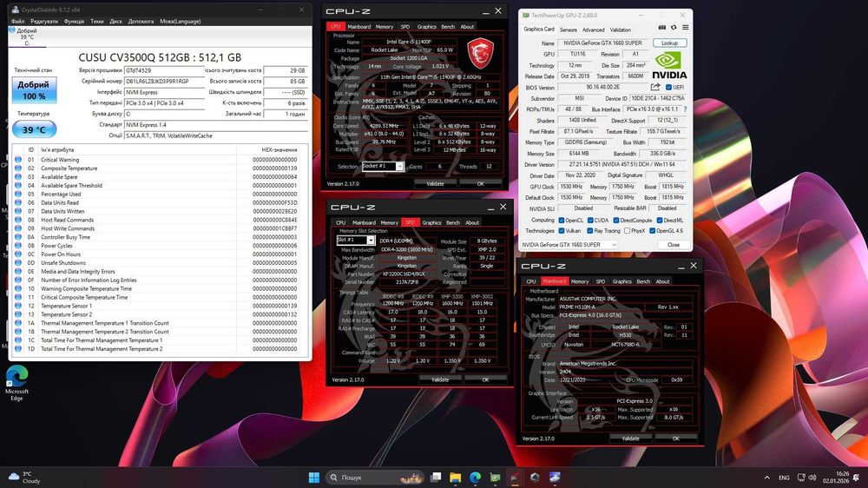Screen dimensions: 868x488
Task: Open the Функція menu in CrystalDiskInfo
Action: tap(74, 21)
